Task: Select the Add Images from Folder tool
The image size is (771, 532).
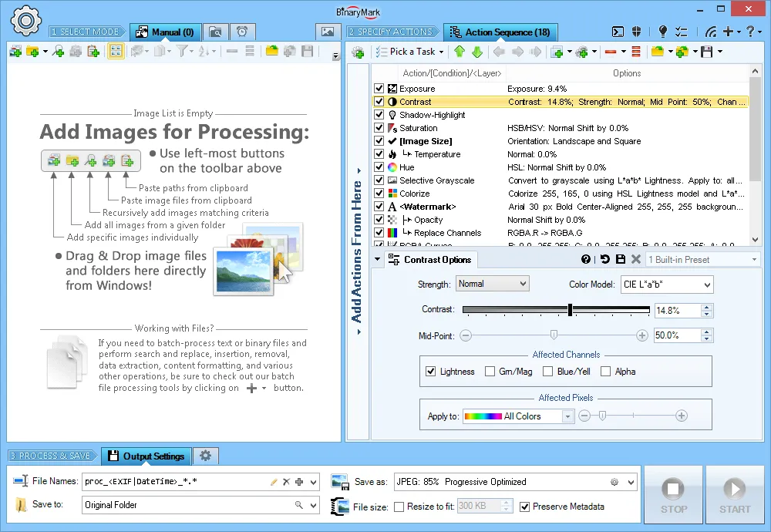Action: 31,51
